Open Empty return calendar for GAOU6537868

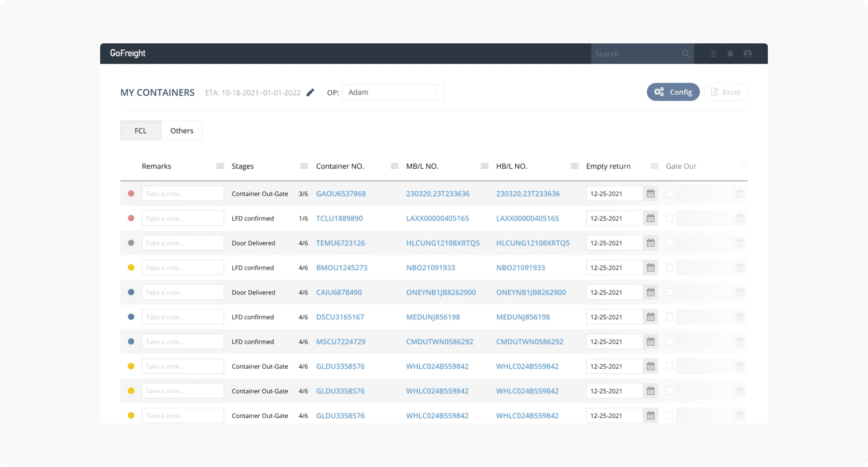click(650, 193)
